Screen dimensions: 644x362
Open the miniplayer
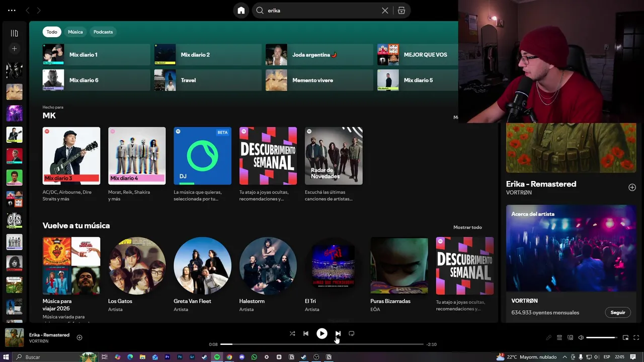[626, 337]
